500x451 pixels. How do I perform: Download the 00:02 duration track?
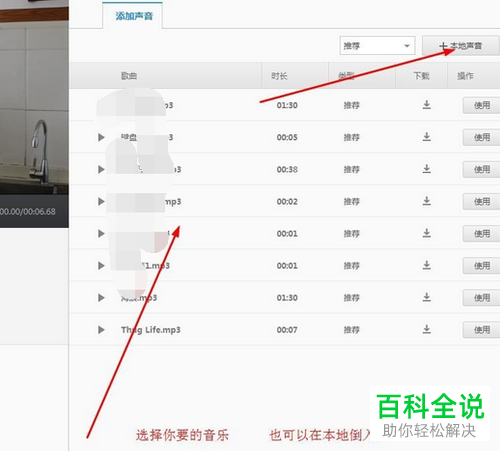(x=427, y=201)
